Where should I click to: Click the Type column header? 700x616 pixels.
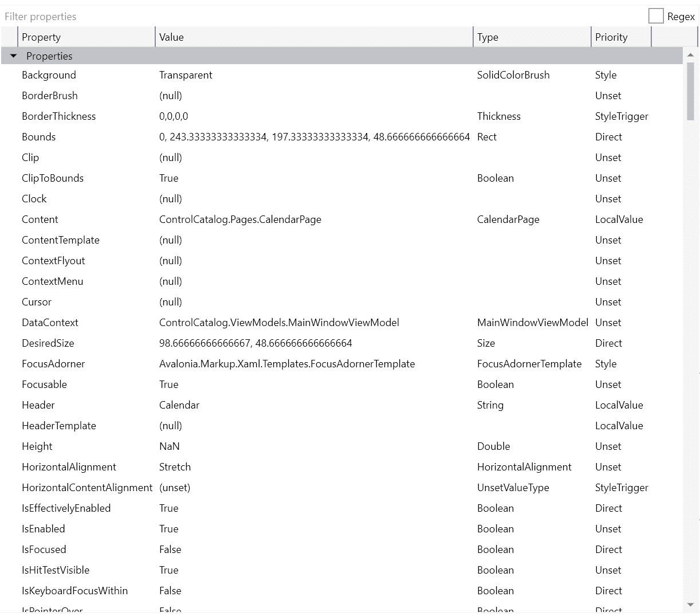[x=532, y=37]
